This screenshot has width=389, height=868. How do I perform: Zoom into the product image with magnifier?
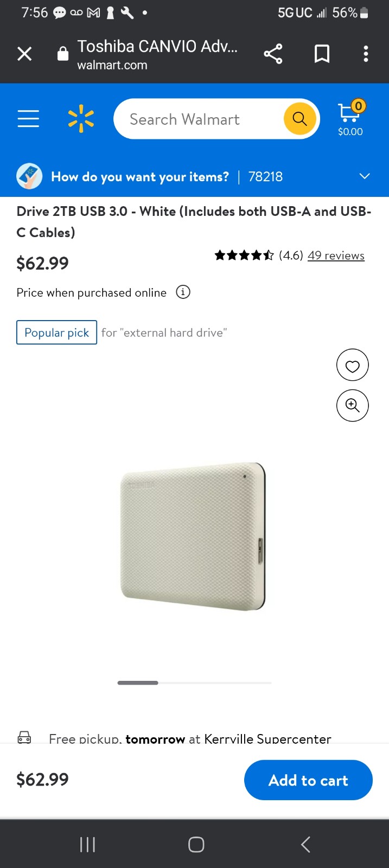click(x=353, y=405)
